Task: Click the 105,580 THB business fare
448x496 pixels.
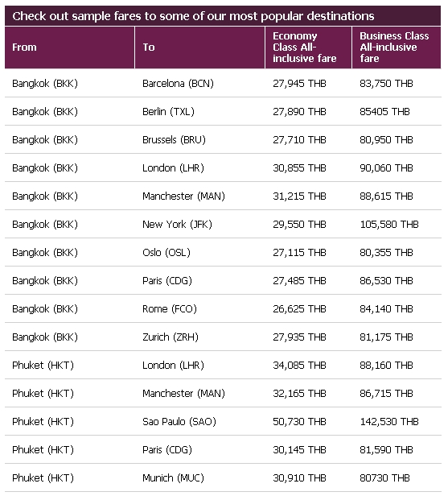Action: [x=389, y=225]
